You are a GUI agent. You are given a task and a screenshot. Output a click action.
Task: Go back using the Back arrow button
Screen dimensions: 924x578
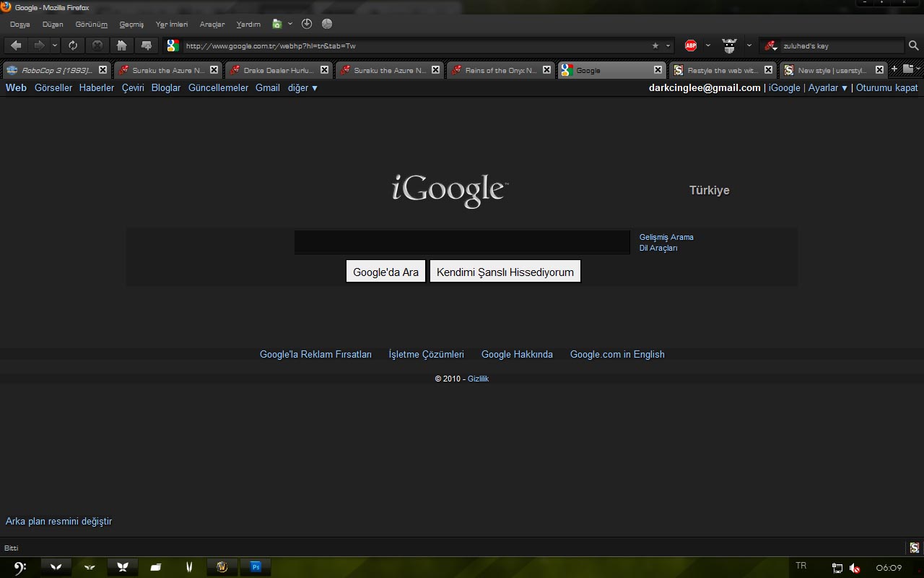[16, 46]
